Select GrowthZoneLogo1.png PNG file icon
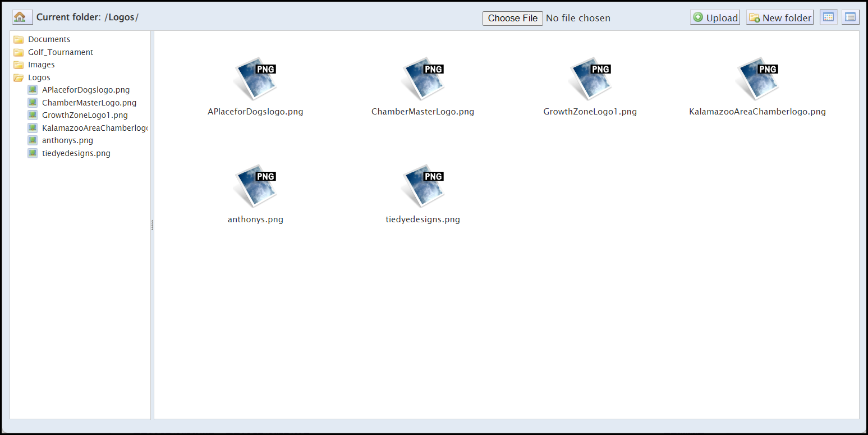 tap(590, 79)
